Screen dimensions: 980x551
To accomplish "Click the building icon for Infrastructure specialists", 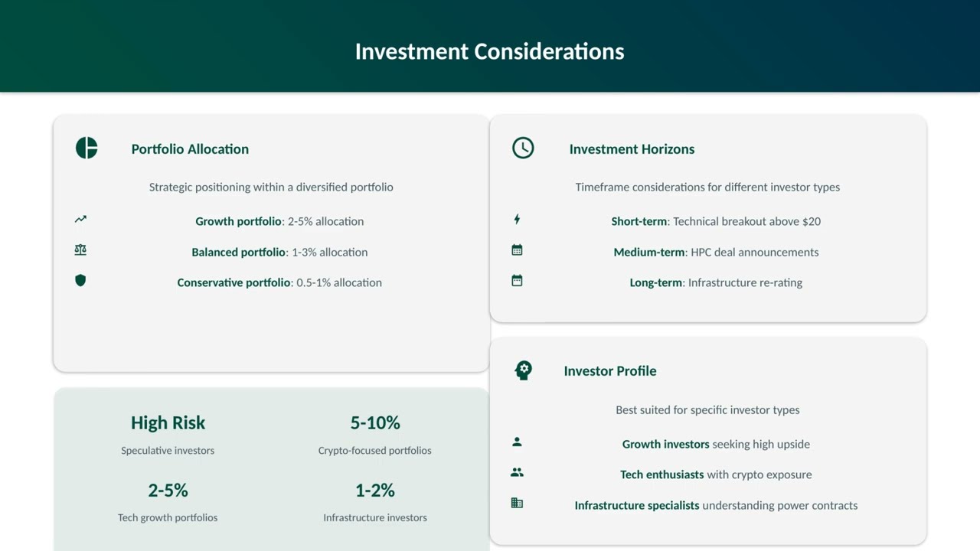I will [x=517, y=504].
